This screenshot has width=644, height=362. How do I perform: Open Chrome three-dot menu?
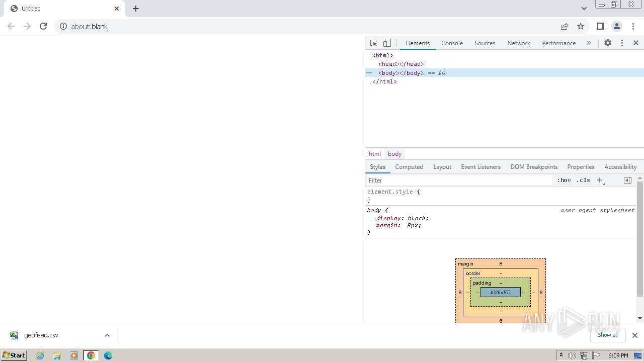633,26
